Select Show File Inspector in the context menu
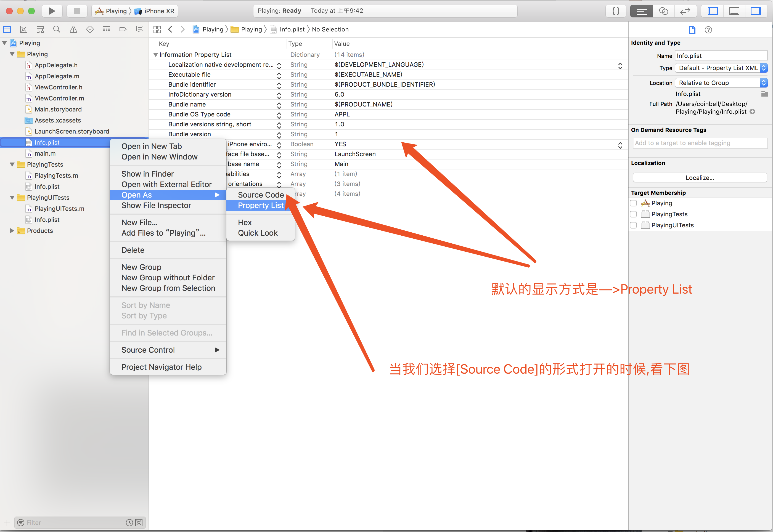This screenshot has height=532, width=773. [x=156, y=205]
